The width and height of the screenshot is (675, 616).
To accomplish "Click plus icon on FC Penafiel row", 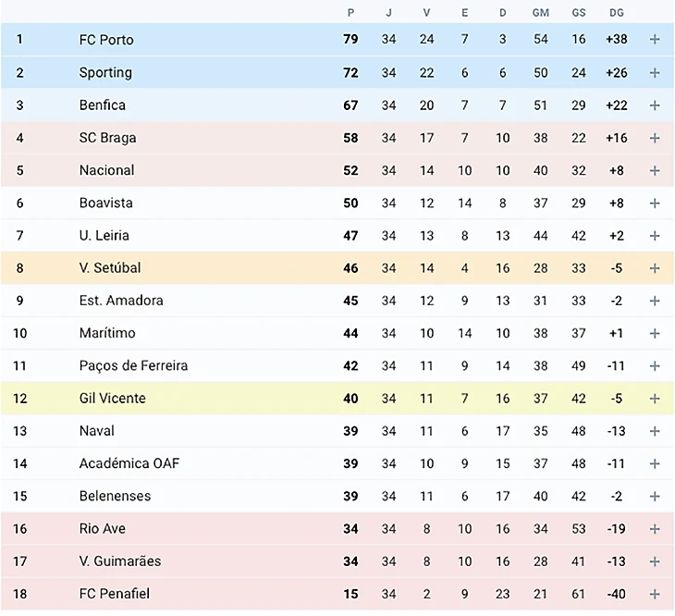I will point(655,594).
